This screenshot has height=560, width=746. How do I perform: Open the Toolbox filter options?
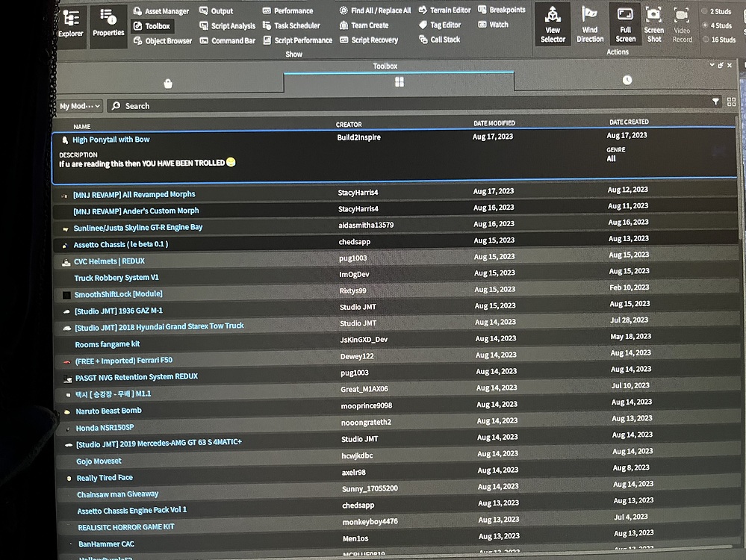pos(715,102)
